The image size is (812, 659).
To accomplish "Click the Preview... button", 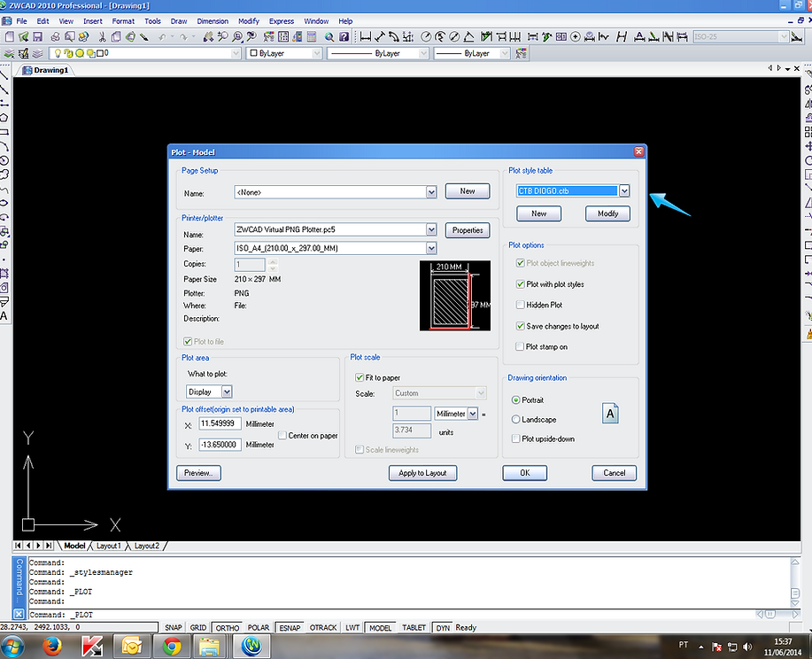I will 199,473.
